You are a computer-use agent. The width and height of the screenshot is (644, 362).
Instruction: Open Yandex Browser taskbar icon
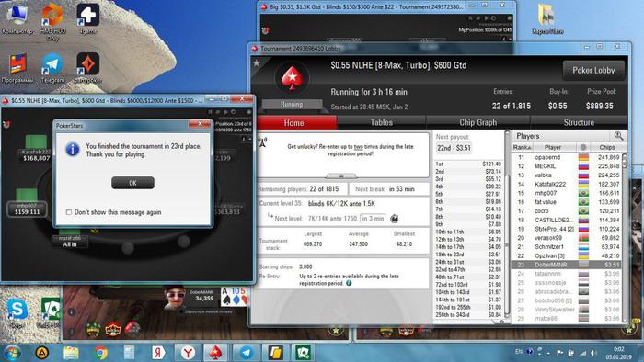(188, 353)
